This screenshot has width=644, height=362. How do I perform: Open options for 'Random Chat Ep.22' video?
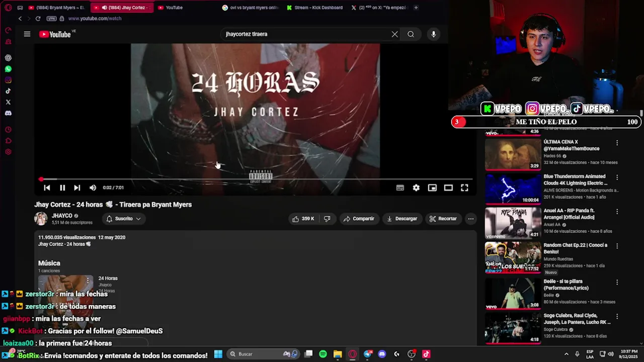(x=617, y=246)
